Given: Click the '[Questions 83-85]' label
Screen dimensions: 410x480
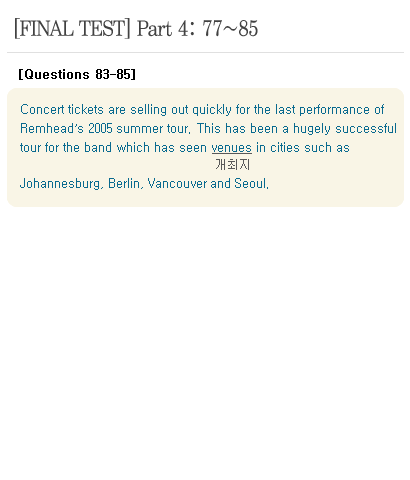Looking at the screenshot, I should click(77, 74).
